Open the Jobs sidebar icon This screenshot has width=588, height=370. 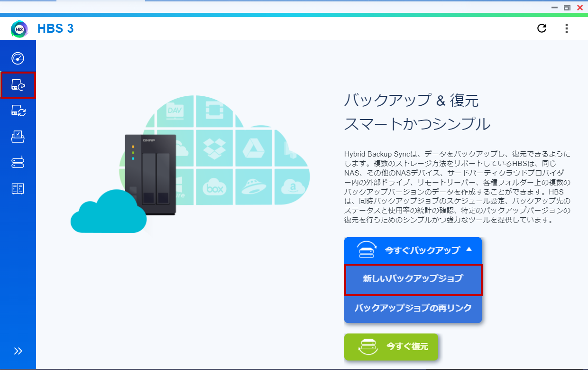tap(18, 137)
